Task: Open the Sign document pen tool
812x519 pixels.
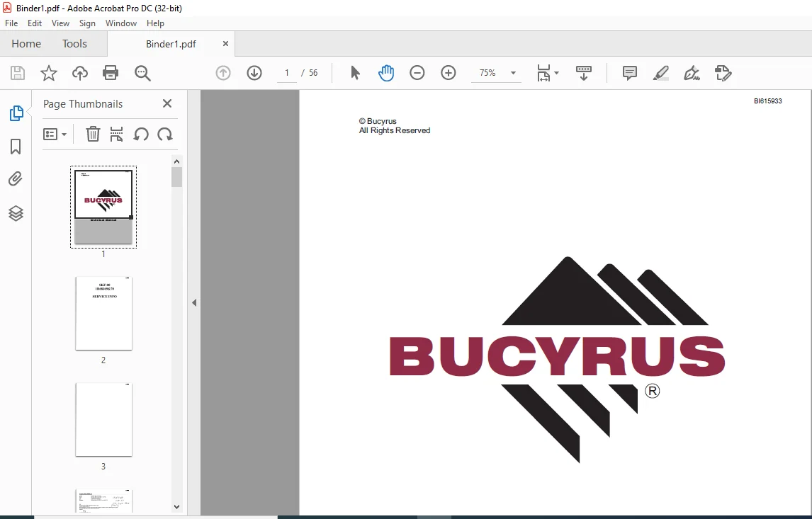Action: 692,73
